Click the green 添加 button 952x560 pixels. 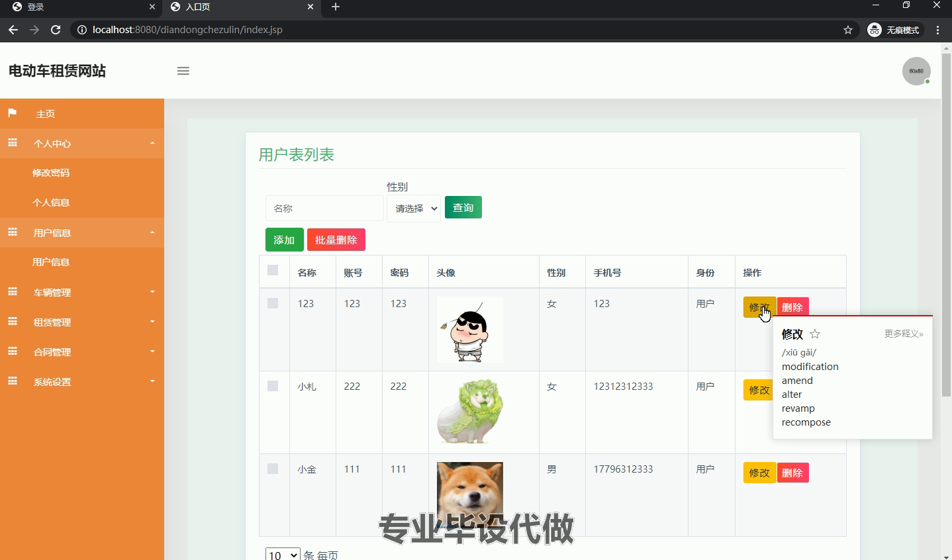(x=285, y=240)
